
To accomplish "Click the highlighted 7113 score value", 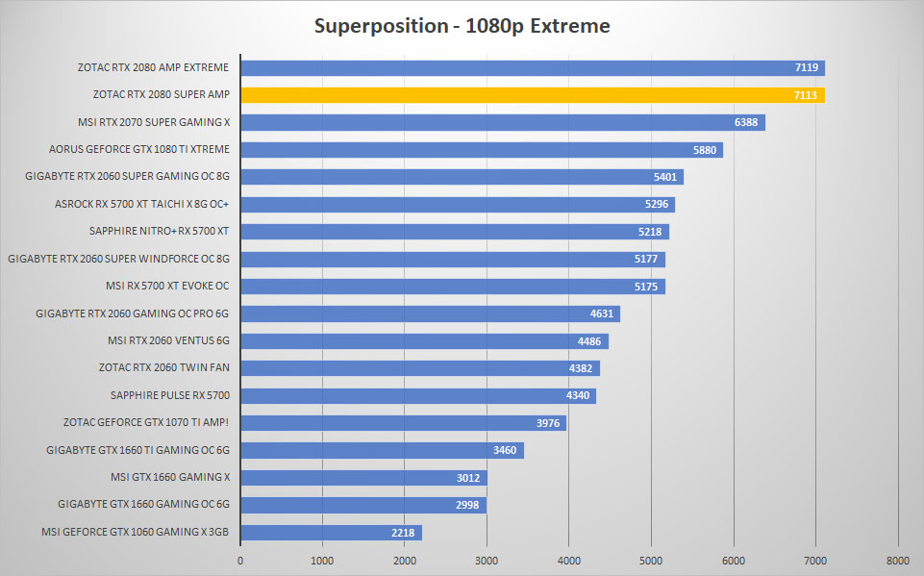I will (805, 95).
